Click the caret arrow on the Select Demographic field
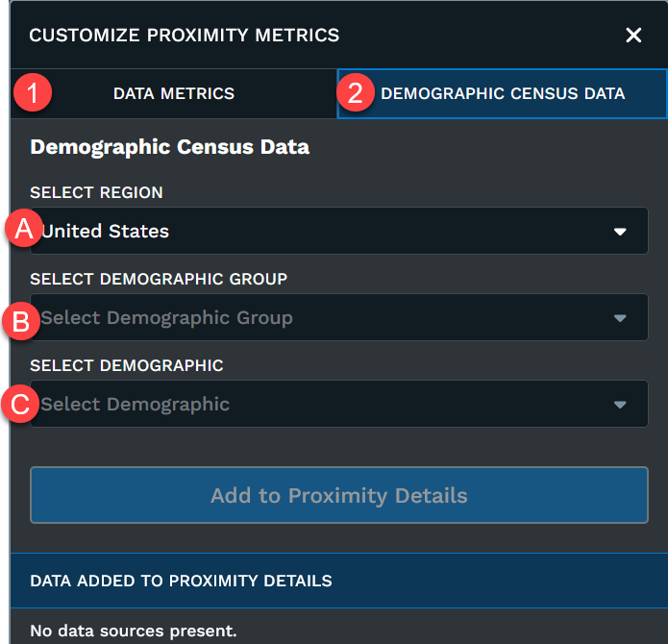Image resolution: width=668 pixels, height=644 pixels. coord(620,405)
